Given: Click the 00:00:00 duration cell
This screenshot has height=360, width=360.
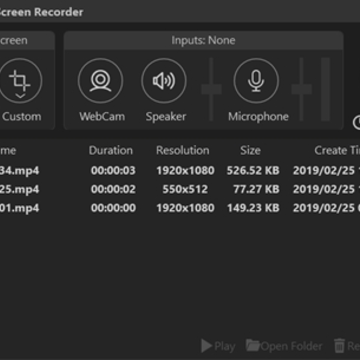Looking at the screenshot, I should coord(113,208).
